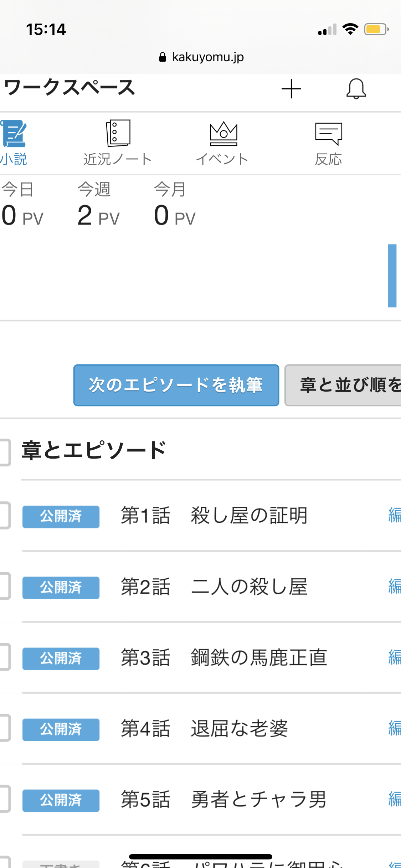Open the 反応 speech bubble icon
The image size is (401, 868).
[x=329, y=134]
